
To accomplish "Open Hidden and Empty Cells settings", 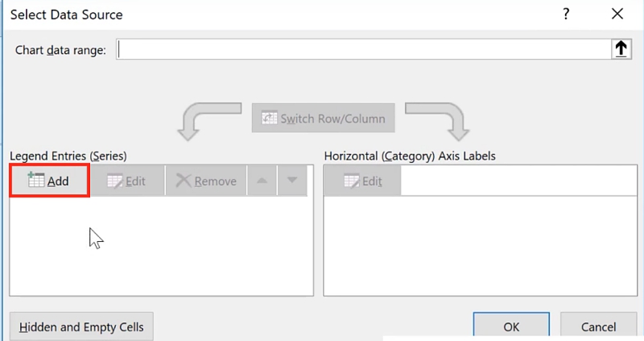I will (81, 326).
